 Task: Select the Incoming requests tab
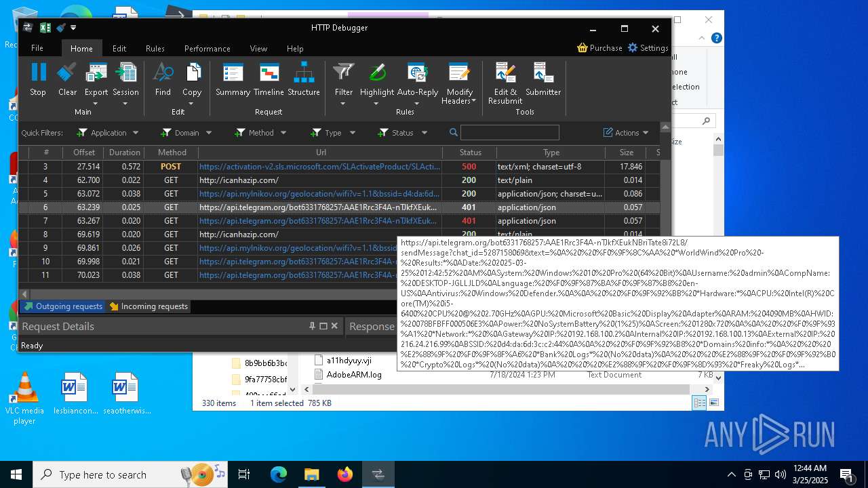(x=149, y=306)
